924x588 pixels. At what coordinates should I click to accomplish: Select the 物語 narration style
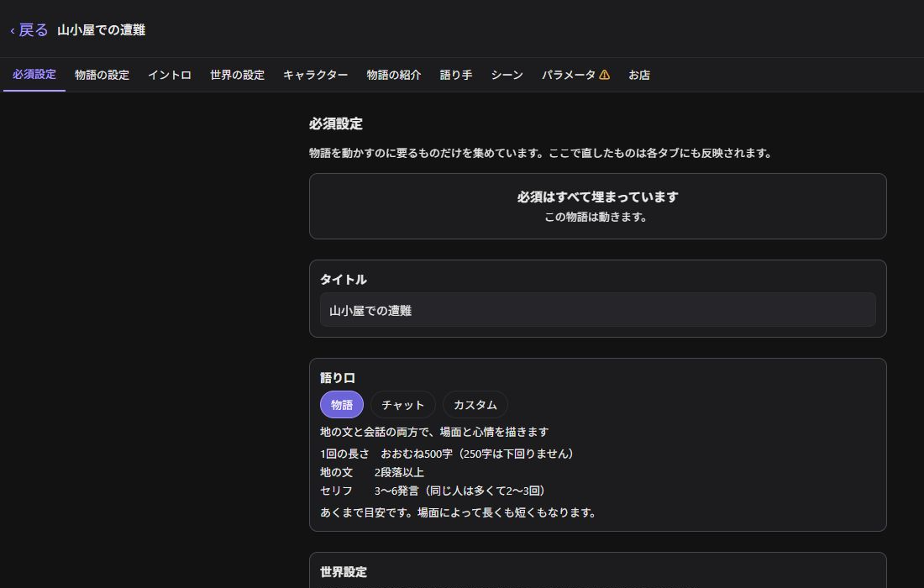342,405
